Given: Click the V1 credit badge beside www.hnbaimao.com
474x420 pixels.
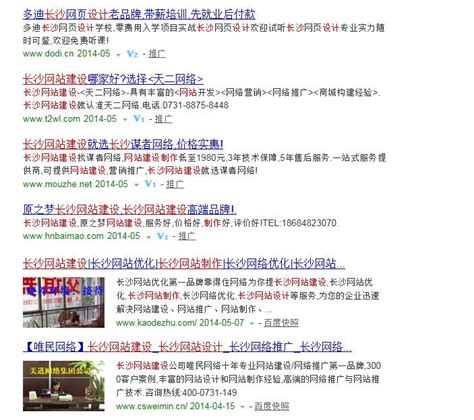Looking at the screenshot, I should pyautogui.click(x=162, y=236).
